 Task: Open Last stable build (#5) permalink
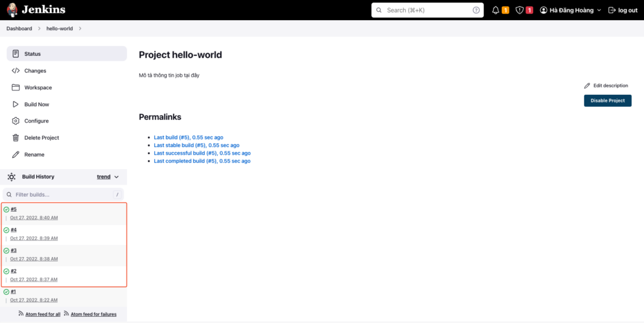click(x=196, y=145)
